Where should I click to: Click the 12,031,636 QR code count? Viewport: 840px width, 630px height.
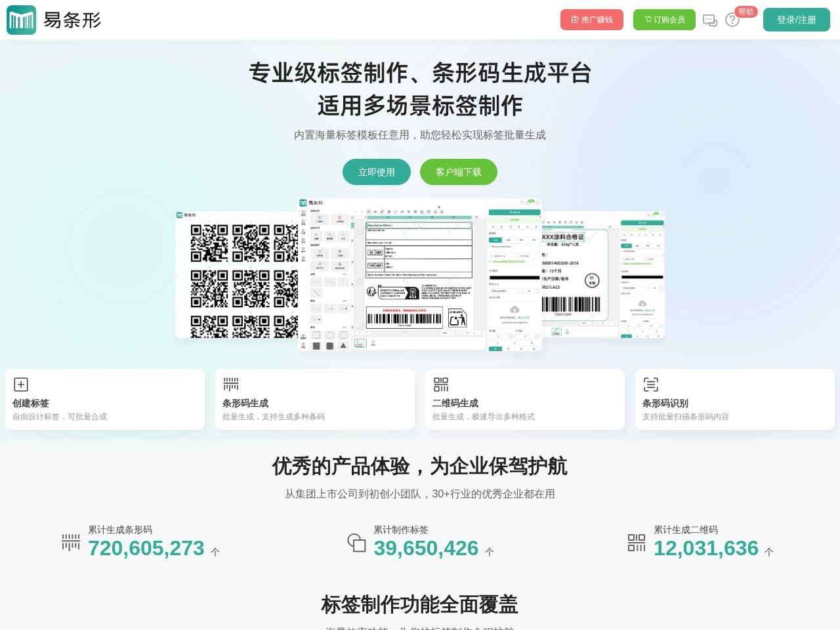point(706,548)
